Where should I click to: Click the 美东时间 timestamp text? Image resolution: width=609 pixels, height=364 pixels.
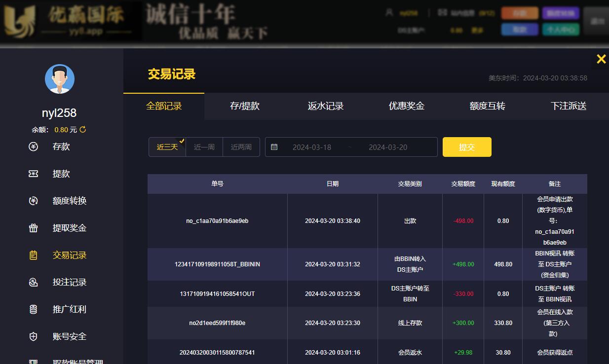[x=538, y=78]
